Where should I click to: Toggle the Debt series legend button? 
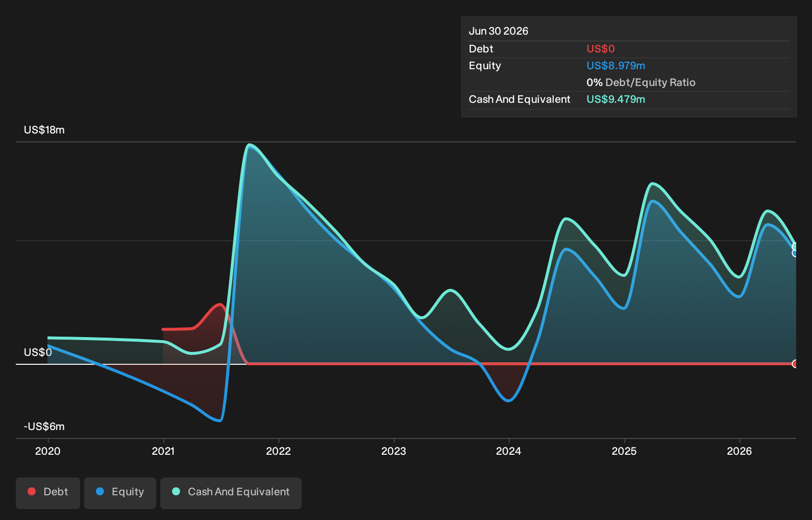[x=48, y=493]
